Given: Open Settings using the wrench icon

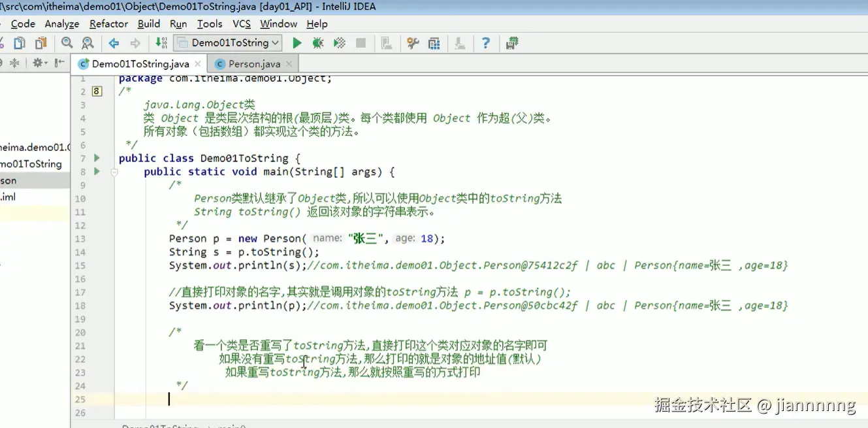Looking at the screenshot, I should 412,42.
